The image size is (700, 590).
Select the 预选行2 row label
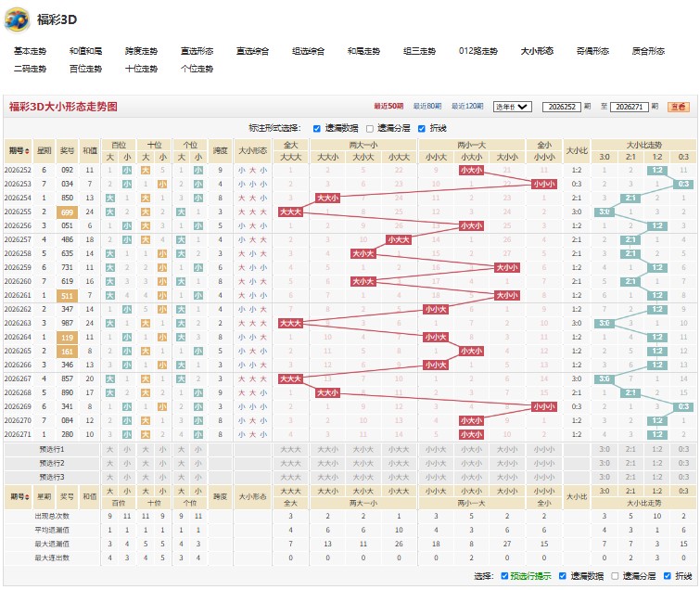(52, 463)
